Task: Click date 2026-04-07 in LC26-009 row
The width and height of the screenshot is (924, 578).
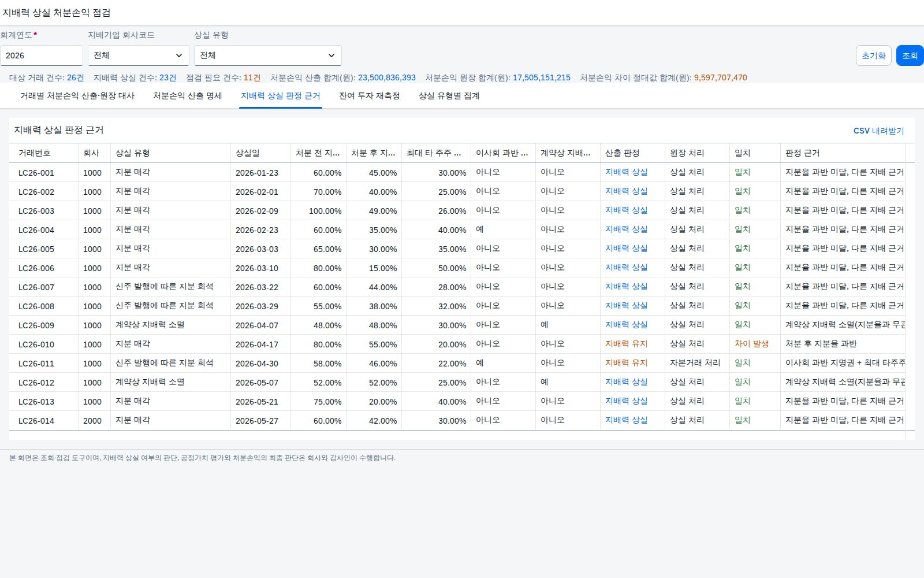Action: (257, 325)
